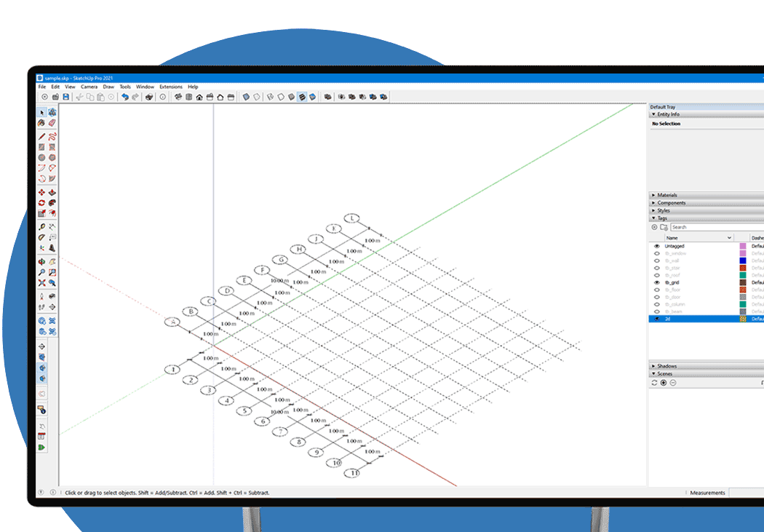Image resolution: width=764 pixels, height=532 pixels.
Task: Select the Circle tool
Action: pyautogui.click(x=42, y=157)
